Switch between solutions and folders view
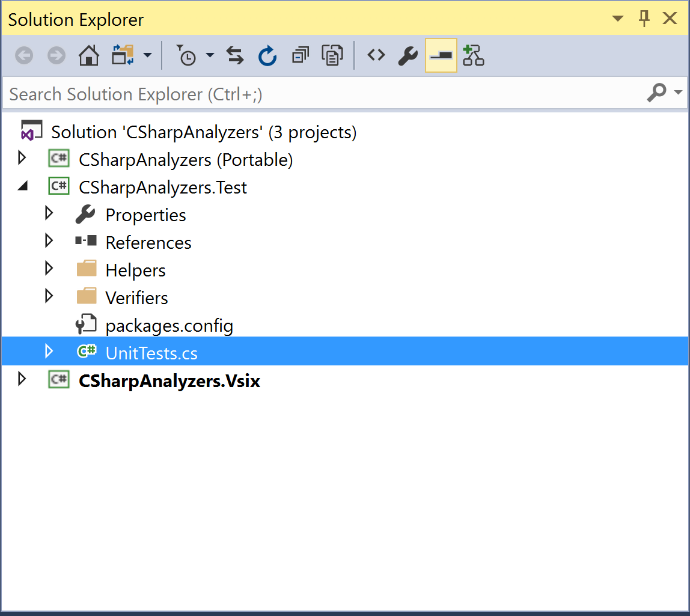 click(x=123, y=55)
